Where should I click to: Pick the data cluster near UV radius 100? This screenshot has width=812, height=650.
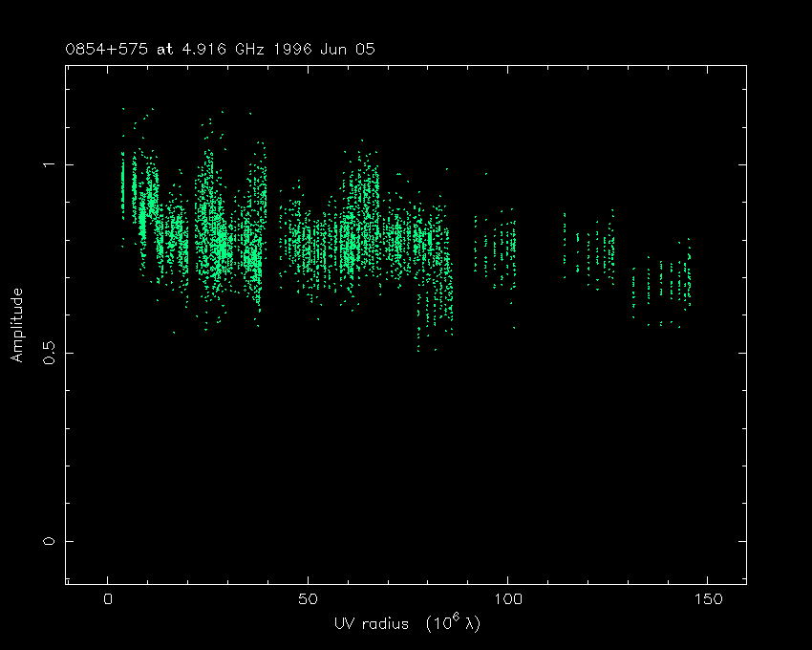click(499, 250)
